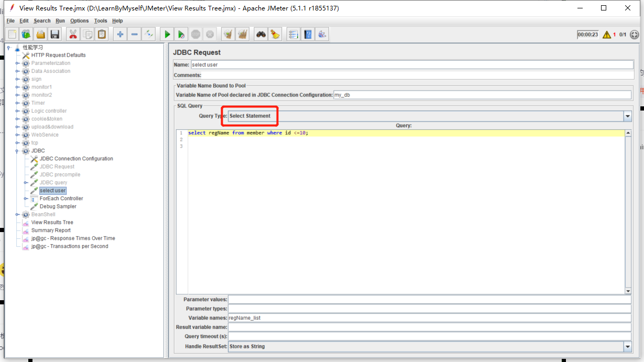
Task: Open the Templates toolbar icon
Action: 26,35
